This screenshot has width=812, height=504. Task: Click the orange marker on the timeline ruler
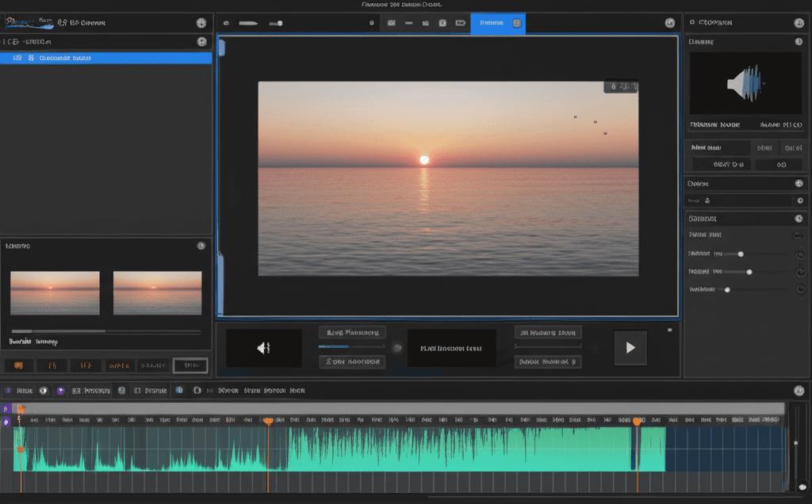coord(268,421)
